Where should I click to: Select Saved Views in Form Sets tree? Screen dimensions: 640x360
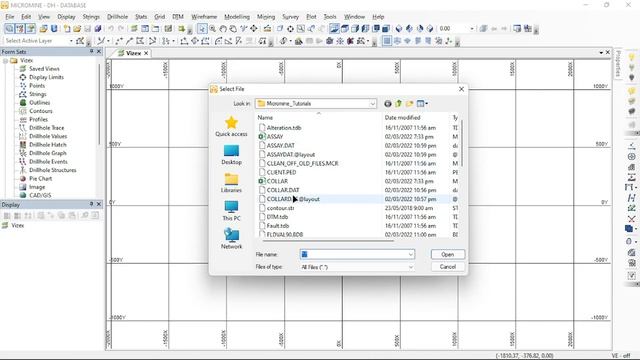click(x=44, y=69)
